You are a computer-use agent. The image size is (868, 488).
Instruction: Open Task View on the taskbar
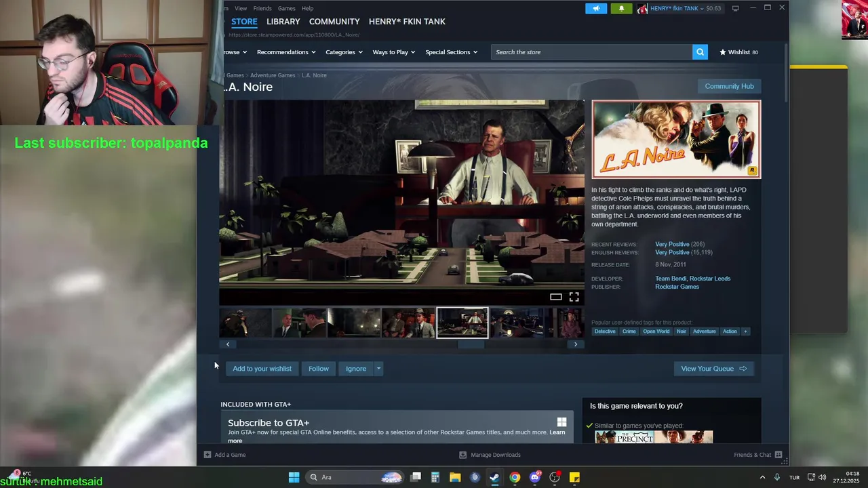pos(416,477)
